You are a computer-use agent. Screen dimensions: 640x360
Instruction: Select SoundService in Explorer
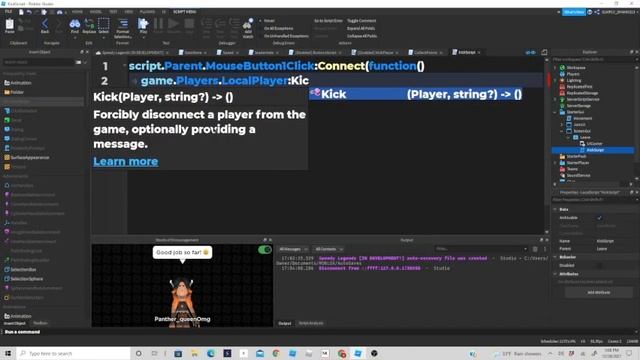pos(578,176)
